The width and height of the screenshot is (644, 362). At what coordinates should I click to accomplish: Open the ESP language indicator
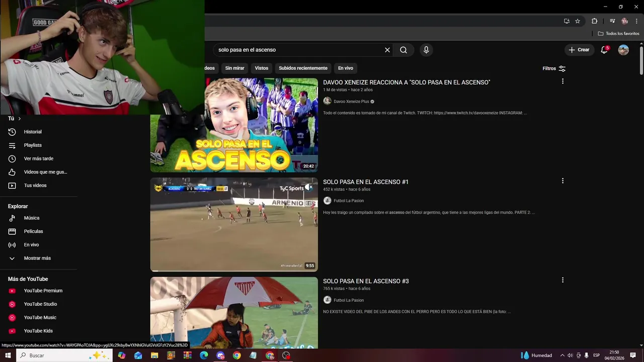(x=596, y=355)
